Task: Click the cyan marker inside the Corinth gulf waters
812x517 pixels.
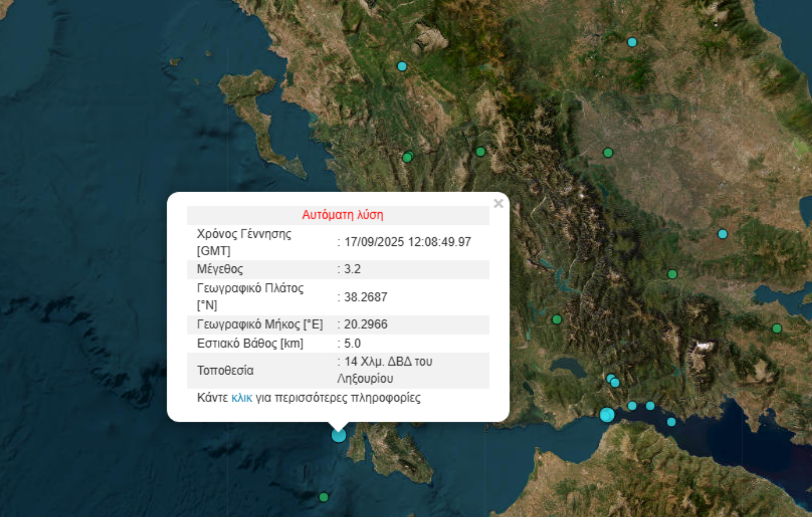Action: (671, 422)
